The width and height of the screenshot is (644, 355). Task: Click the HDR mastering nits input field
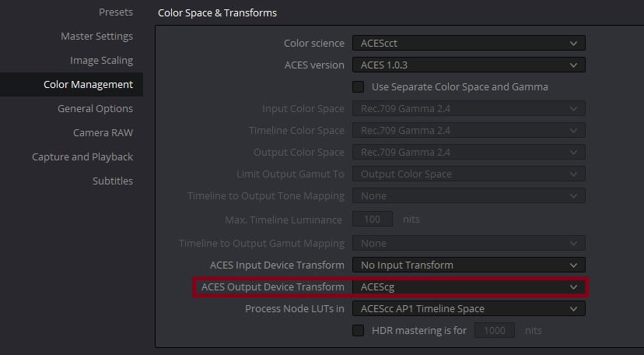495,330
